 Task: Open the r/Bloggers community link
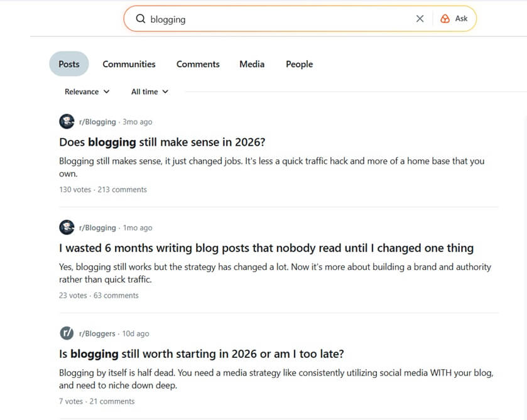click(97, 333)
